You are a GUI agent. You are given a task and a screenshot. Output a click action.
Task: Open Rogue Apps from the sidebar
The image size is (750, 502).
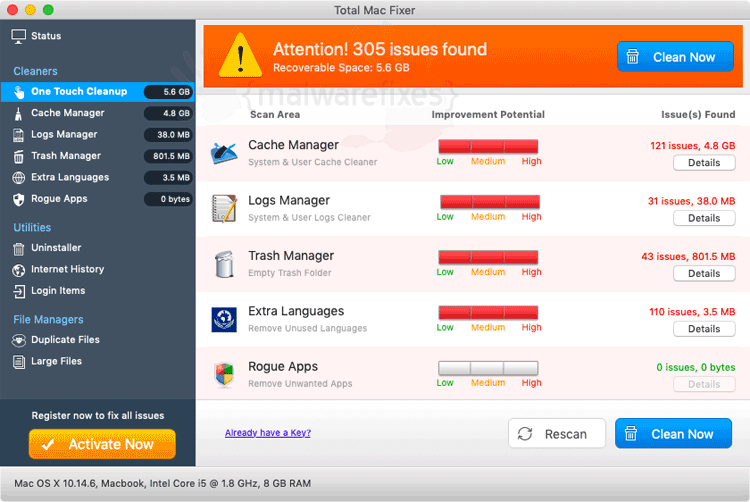coord(98,199)
